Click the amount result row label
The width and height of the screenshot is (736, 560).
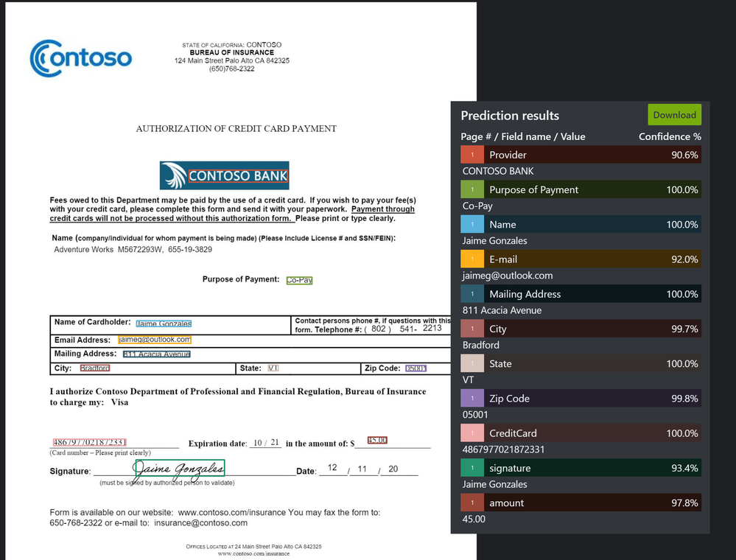(x=506, y=503)
